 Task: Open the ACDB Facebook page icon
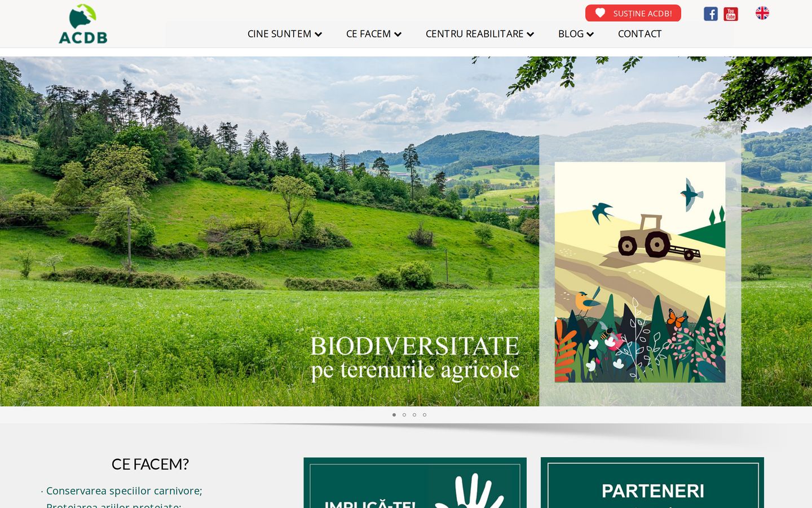[x=710, y=14]
